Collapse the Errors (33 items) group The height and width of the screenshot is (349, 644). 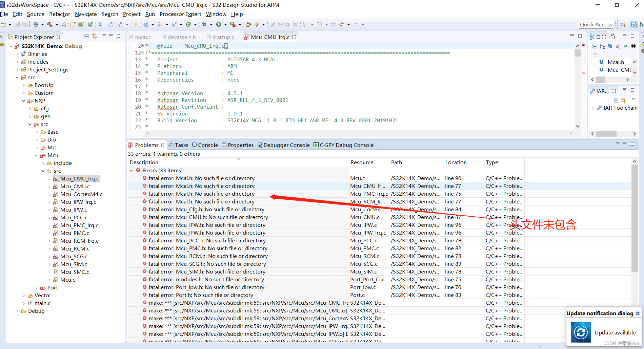132,170
